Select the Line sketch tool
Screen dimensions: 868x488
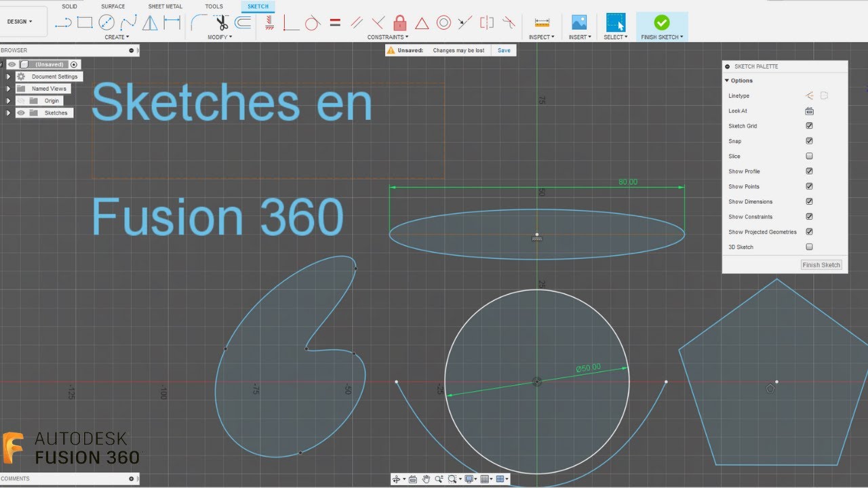coord(63,22)
